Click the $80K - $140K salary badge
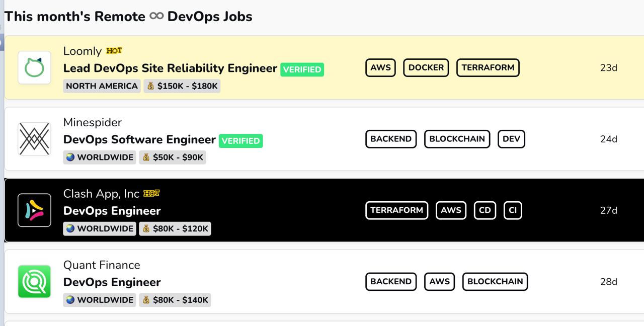This screenshot has height=326, width=644. pos(175,300)
